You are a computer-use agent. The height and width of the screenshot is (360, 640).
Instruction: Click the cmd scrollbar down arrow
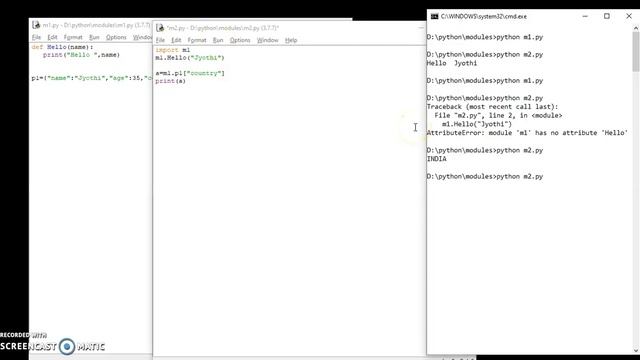[x=636, y=350]
